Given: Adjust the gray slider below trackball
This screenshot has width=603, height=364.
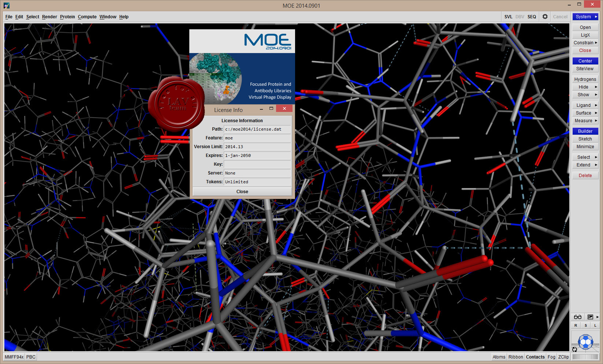Looking at the screenshot, I should tap(585, 357).
